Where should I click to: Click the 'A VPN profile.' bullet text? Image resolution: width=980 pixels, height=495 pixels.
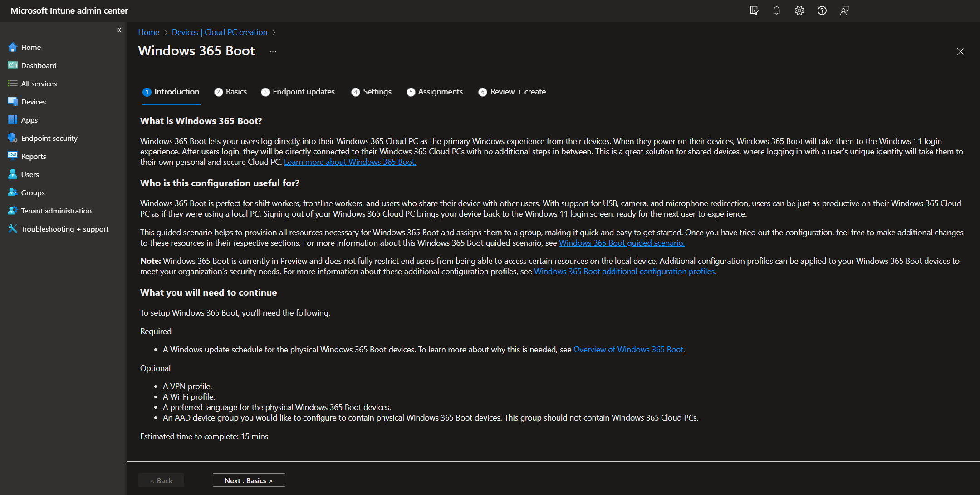click(187, 386)
